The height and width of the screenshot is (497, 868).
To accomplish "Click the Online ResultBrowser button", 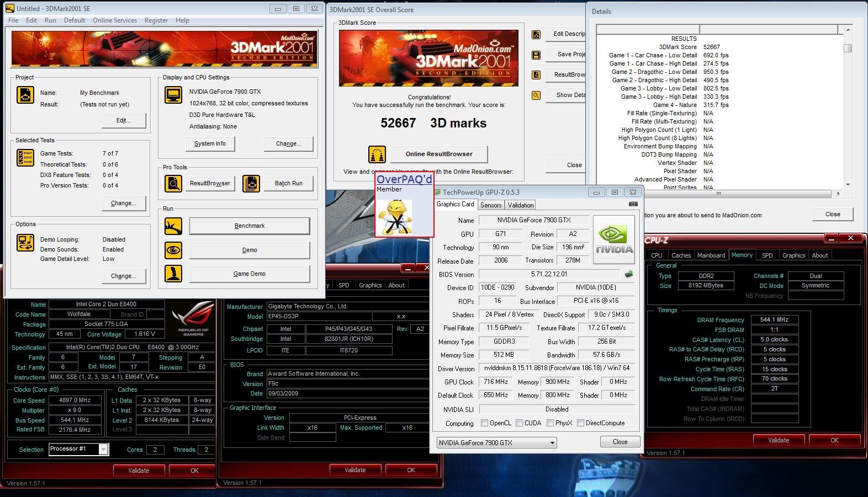I will click(439, 154).
